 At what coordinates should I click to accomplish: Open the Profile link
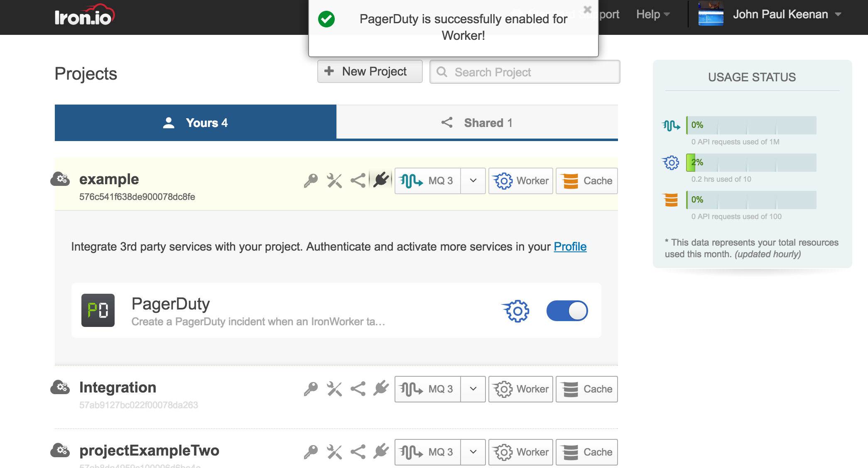coord(570,246)
